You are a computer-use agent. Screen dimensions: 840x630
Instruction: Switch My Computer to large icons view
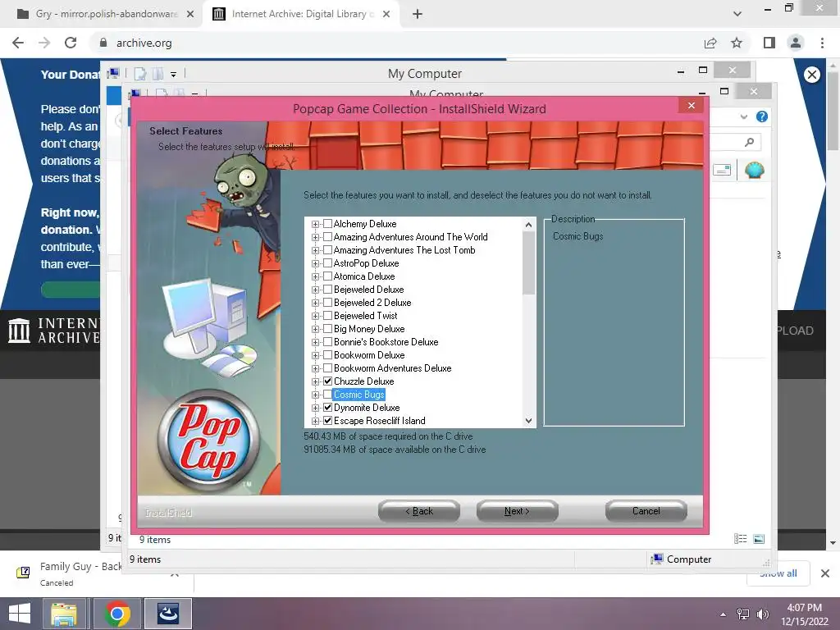pos(759,539)
